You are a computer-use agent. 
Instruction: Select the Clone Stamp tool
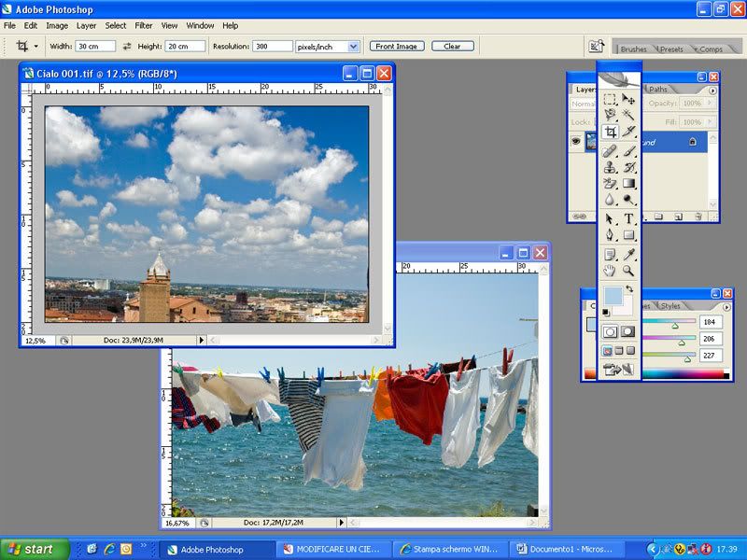click(610, 167)
